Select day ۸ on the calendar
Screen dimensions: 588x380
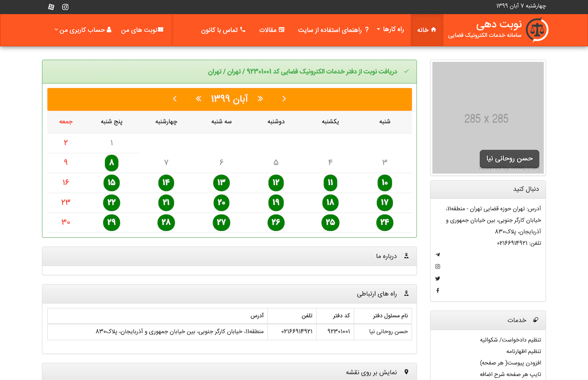coord(111,163)
